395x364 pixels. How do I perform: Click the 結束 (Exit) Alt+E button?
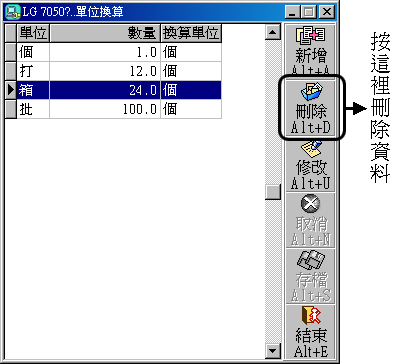310,332
